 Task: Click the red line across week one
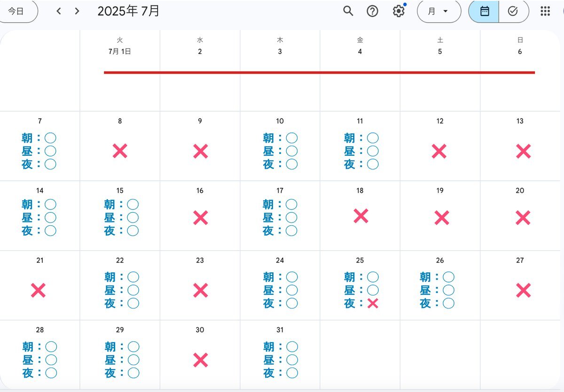click(320, 73)
